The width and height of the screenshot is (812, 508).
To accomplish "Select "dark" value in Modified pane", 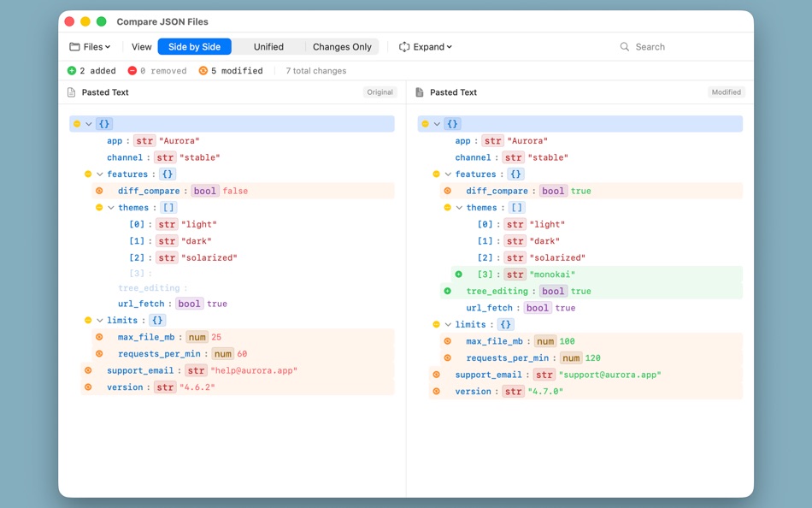I will click(544, 241).
